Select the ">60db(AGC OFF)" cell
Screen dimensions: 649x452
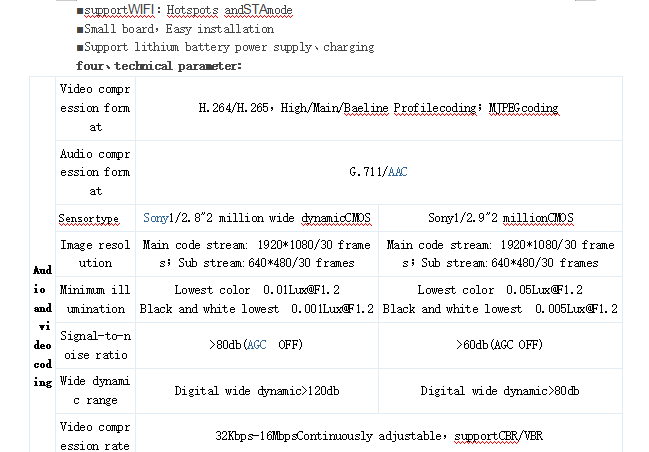point(499,345)
